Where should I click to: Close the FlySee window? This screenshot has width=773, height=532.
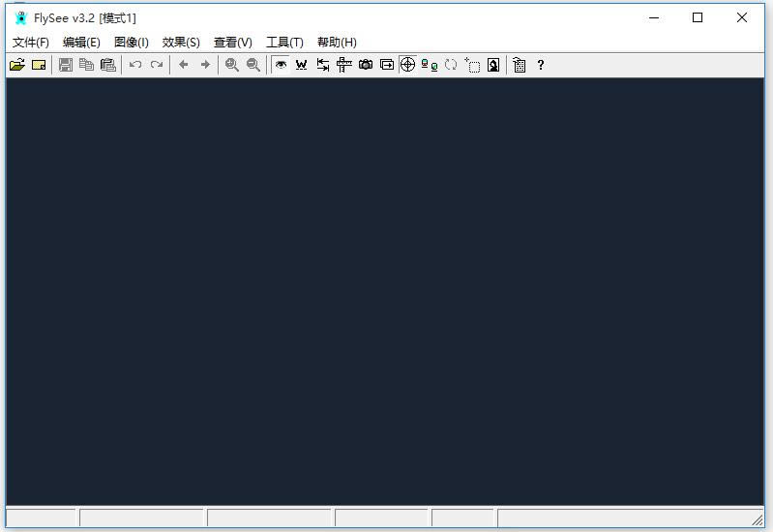[x=742, y=17]
